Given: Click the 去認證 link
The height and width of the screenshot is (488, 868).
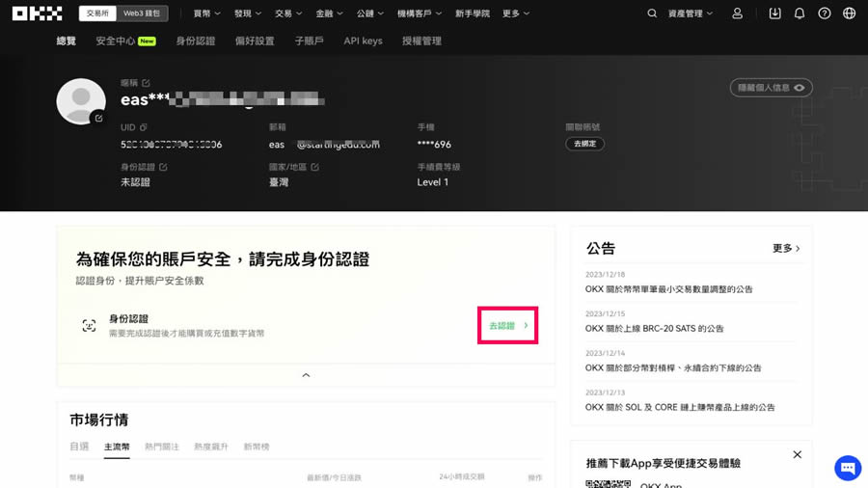Looking at the screenshot, I should tap(507, 326).
